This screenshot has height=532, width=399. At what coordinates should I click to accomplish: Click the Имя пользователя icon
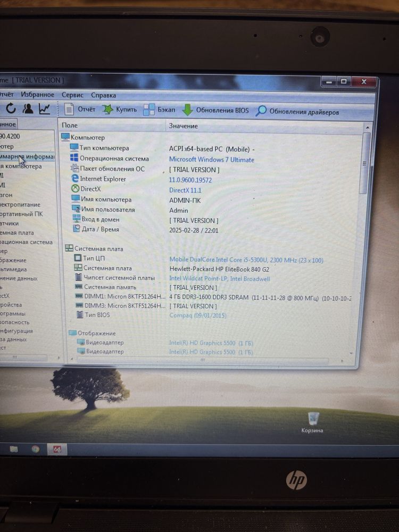pos(76,209)
